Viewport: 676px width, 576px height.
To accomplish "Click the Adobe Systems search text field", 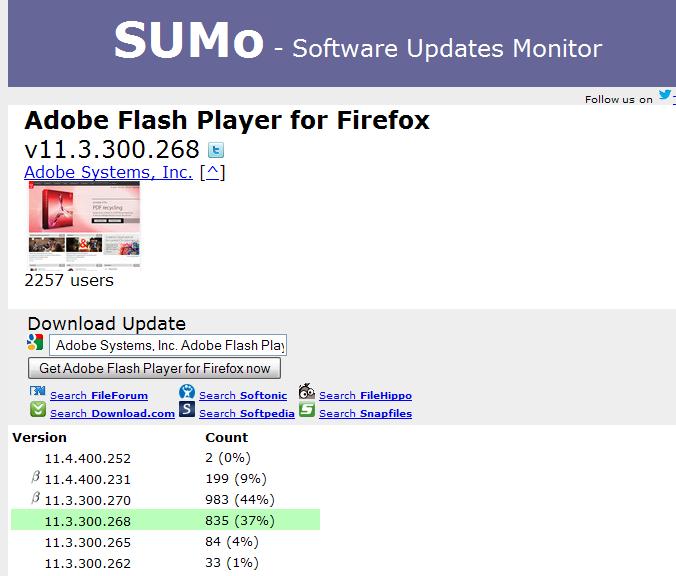I will 168,345.
